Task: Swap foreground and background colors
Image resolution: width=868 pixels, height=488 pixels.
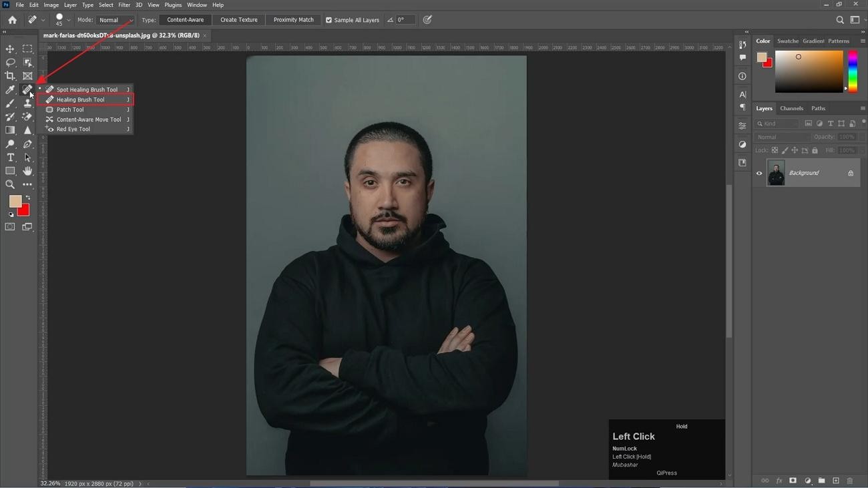Action: 28,198
